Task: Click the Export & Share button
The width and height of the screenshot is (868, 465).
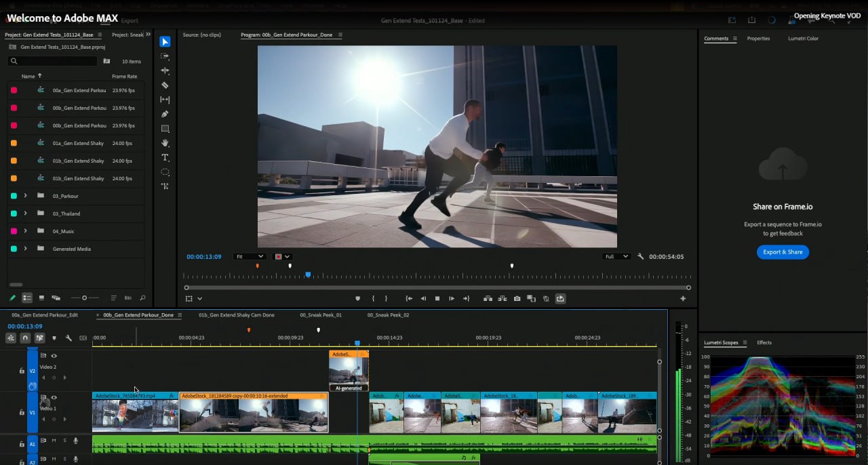Action: [783, 252]
